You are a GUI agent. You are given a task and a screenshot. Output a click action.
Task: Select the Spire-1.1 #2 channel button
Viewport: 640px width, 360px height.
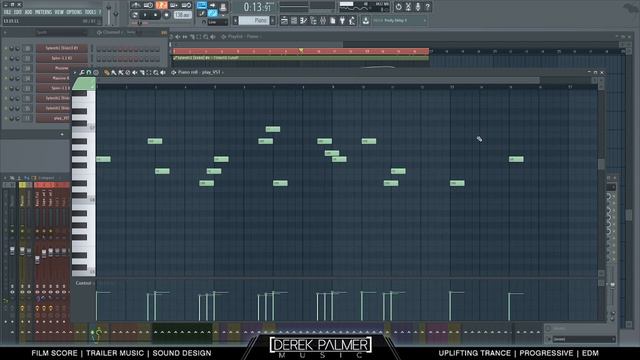coord(61,58)
